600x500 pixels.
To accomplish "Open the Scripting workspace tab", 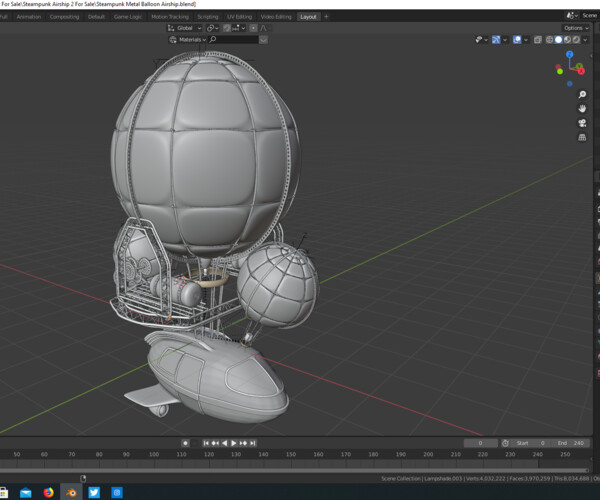I will click(x=208, y=17).
